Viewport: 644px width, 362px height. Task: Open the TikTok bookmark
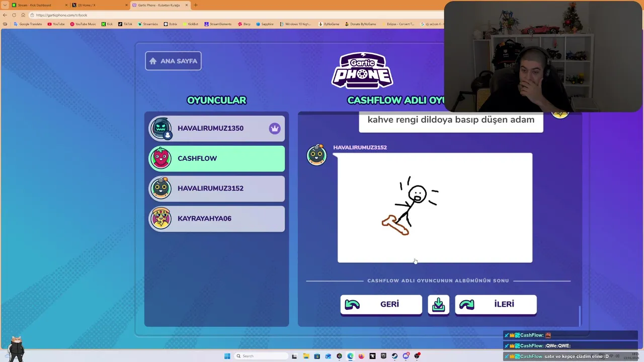pyautogui.click(x=125, y=24)
